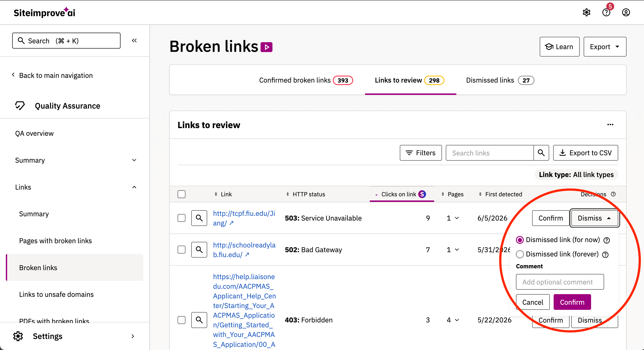Open the three-dot options for Links to review

pyautogui.click(x=610, y=125)
